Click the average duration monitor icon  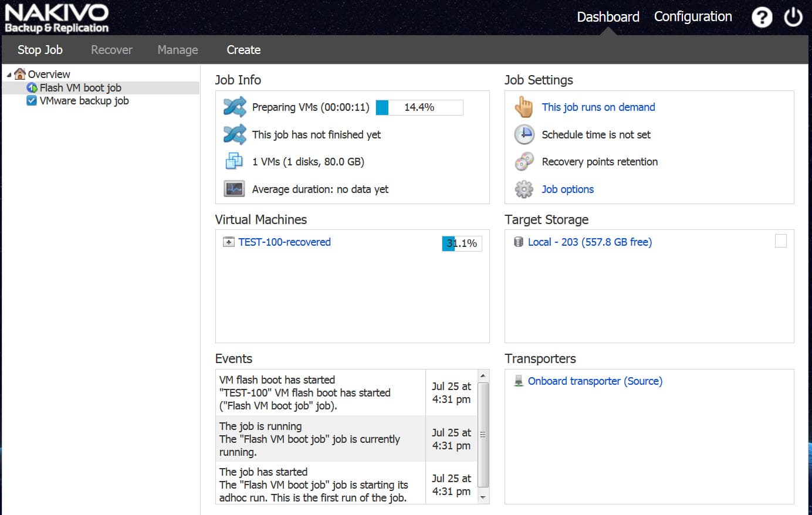pyautogui.click(x=234, y=189)
